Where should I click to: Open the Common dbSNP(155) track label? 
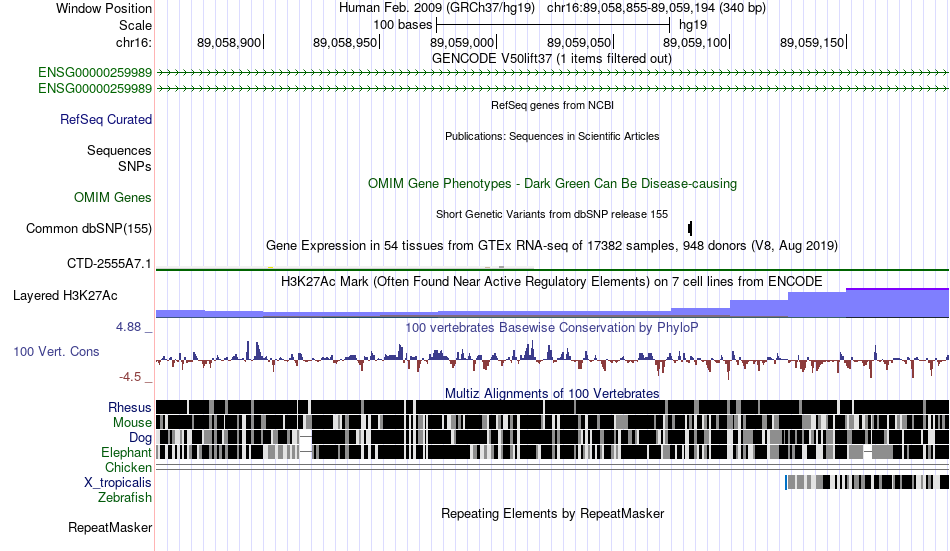tap(88, 229)
